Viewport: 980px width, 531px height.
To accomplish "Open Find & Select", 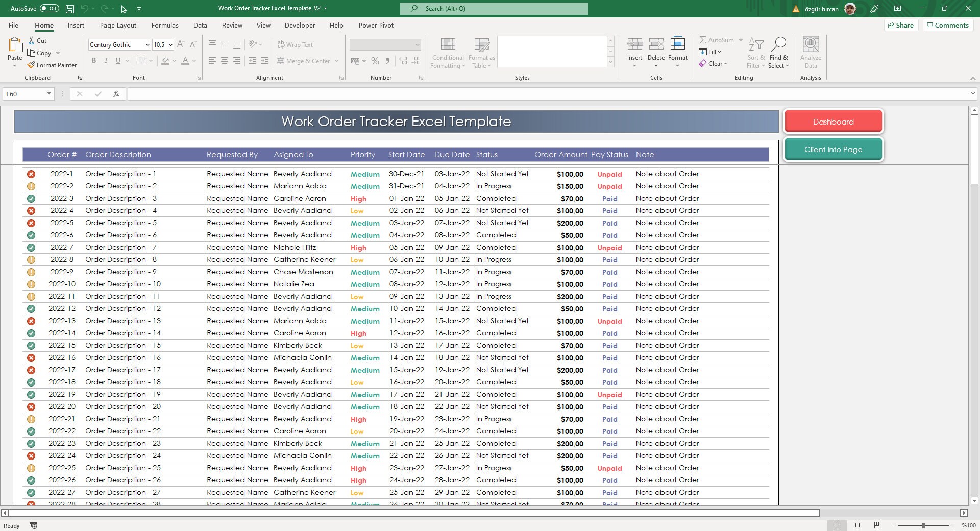I will [x=779, y=53].
